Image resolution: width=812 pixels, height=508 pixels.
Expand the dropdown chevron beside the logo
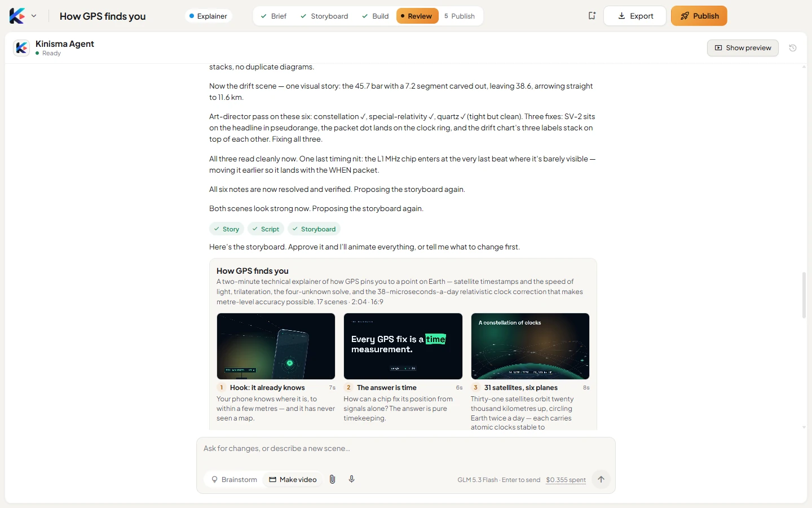pyautogui.click(x=34, y=16)
